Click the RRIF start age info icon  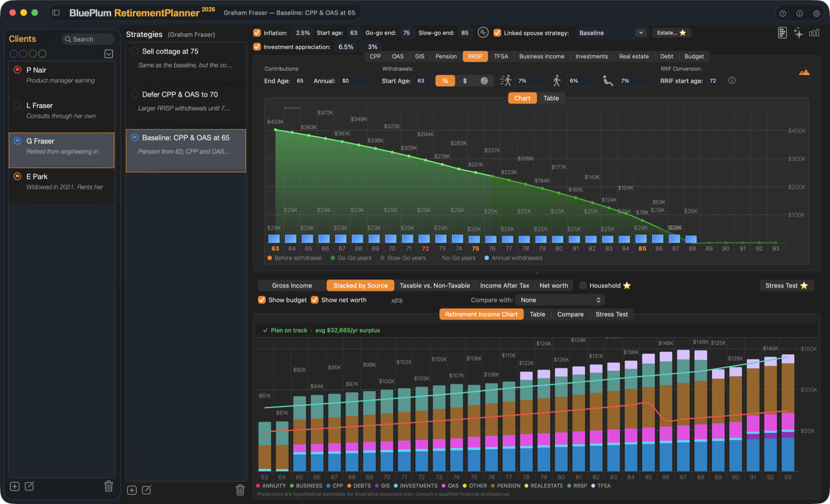point(732,81)
